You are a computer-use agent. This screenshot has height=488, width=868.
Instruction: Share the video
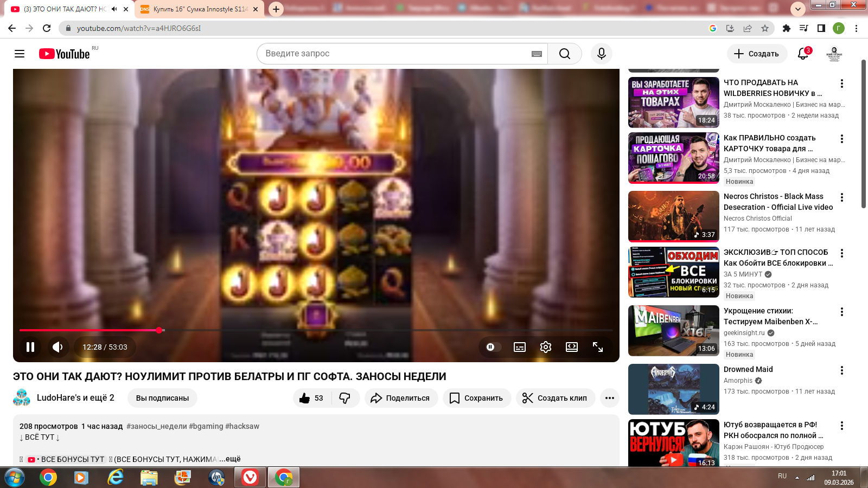tap(401, 398)
